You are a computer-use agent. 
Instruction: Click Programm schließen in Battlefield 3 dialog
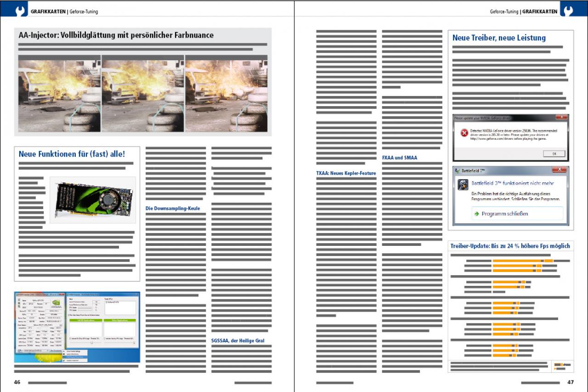coord(516,214)
